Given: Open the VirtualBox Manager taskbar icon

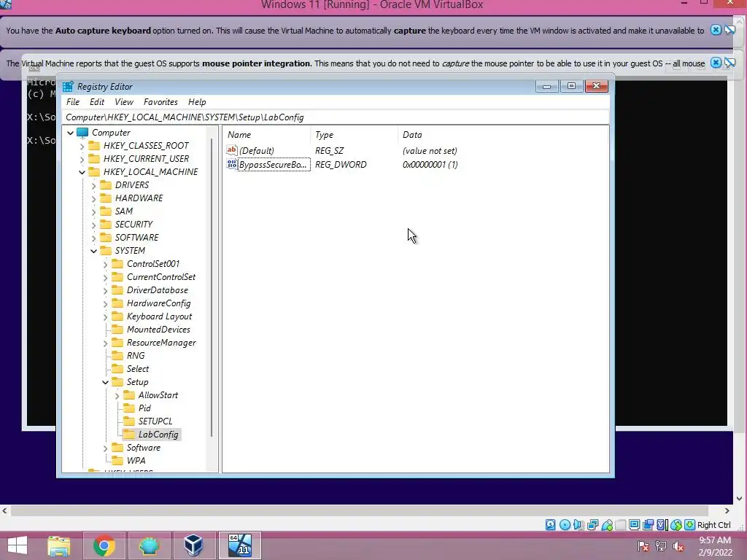Looking at the screenshot, I should [x=193, y=545].
